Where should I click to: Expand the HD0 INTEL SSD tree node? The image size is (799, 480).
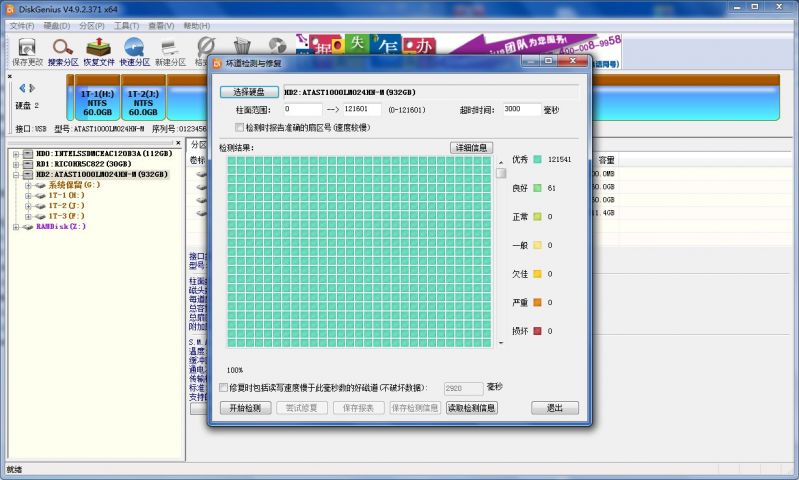17,154
